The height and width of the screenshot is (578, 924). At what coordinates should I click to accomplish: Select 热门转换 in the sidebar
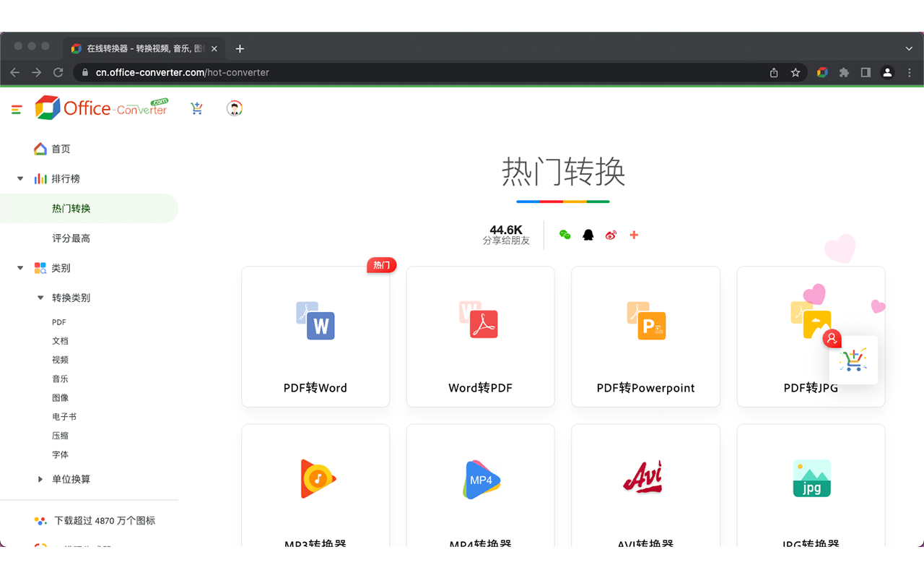pos(71,208)
